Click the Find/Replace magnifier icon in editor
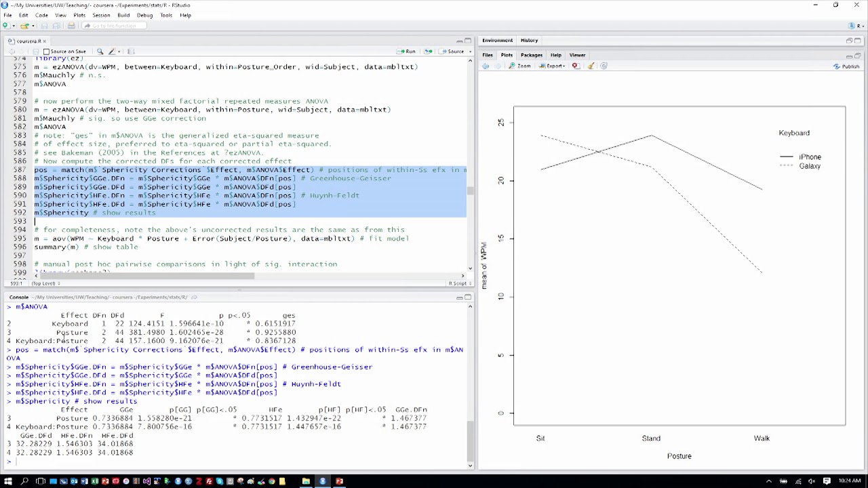The height and width of the screenshot is (488, 868). tap(100, 52)
